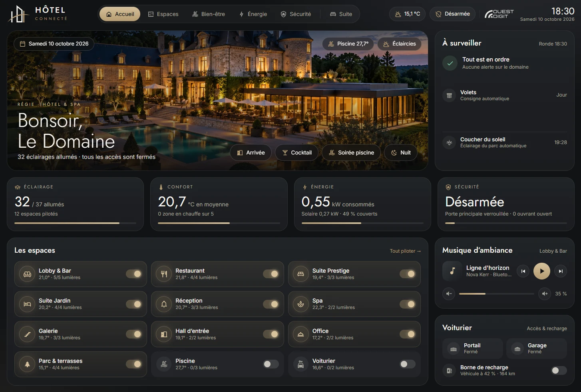Click the Galerie stairs icon
This screenshot has width=581, height=392.
27,334
